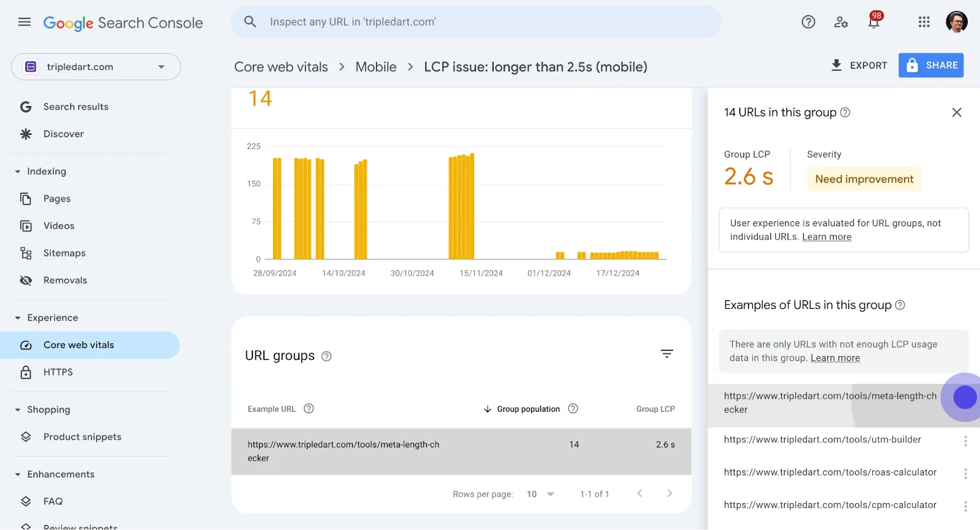
Task: Focus the URL inspection search field
Action: tap(477, 22)
